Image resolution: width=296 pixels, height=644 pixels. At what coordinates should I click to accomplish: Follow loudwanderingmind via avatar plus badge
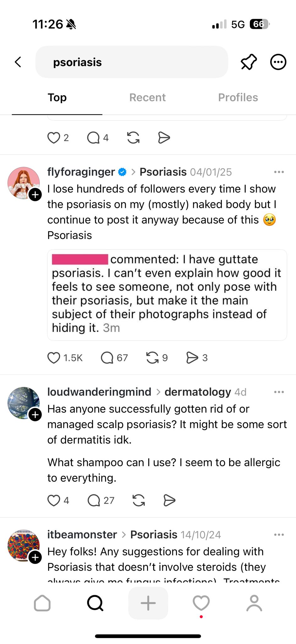(x=35, y=415)
